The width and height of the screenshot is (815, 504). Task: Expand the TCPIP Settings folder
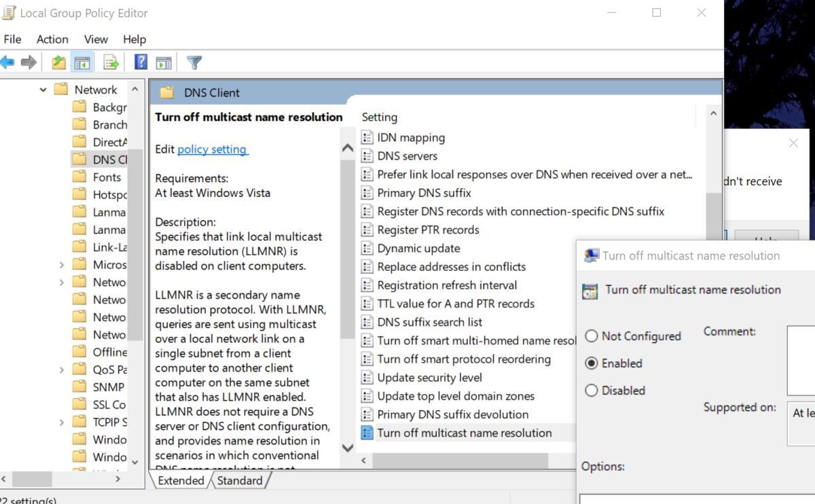point(61,422)
